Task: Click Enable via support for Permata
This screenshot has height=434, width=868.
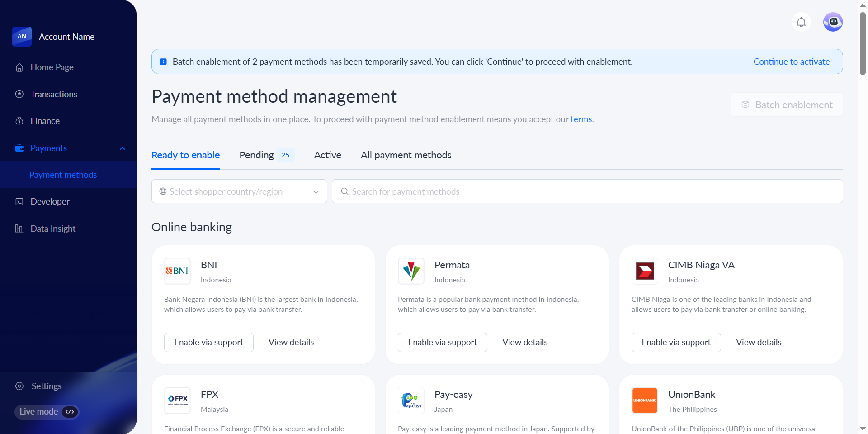Action: click(x=442, y=342)
